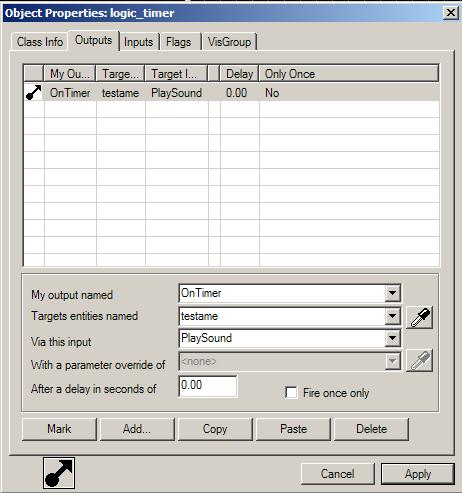Image resolution: width=462 pixels, height=493 pixels.
Task: Expand the My output named dropdown
Action: [x=393, y=293]
